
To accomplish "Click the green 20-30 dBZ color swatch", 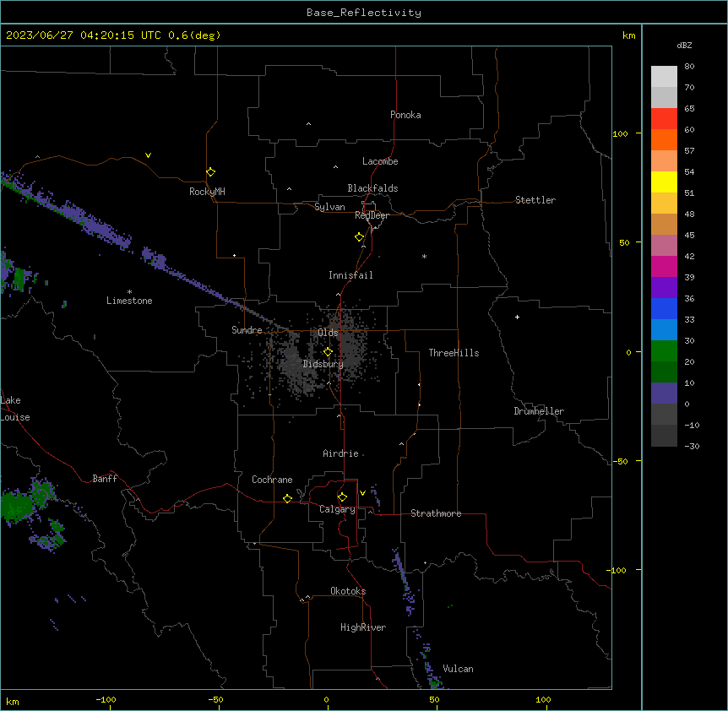I will point(664,351).
